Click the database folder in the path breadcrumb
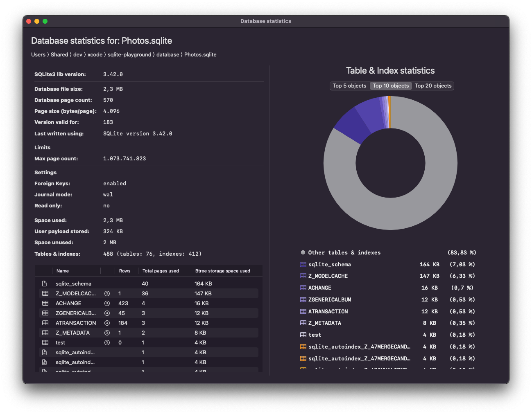Viewport: 532px width, 414px height. [x=168, y=54]
